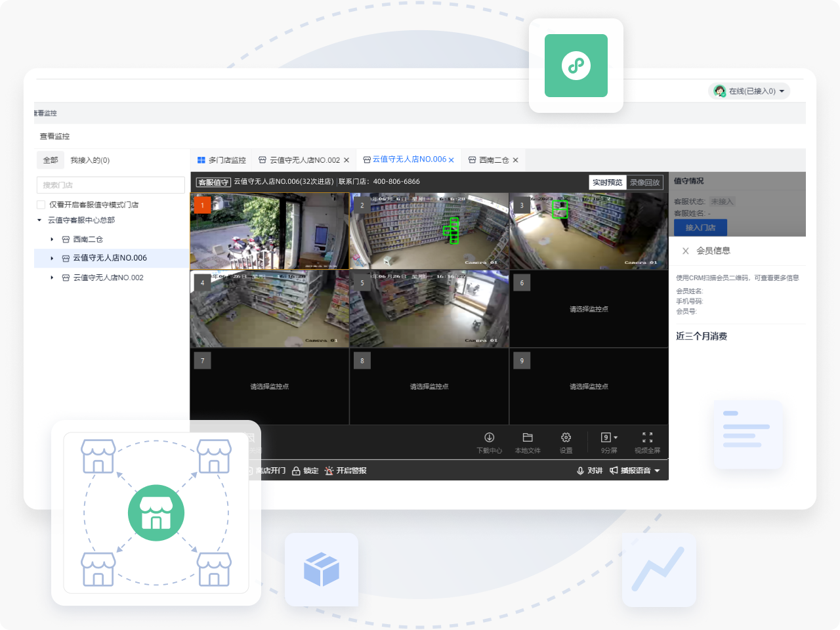Open video settings (设置) gear
Screen dimensions: 840x630
point(566,442)
